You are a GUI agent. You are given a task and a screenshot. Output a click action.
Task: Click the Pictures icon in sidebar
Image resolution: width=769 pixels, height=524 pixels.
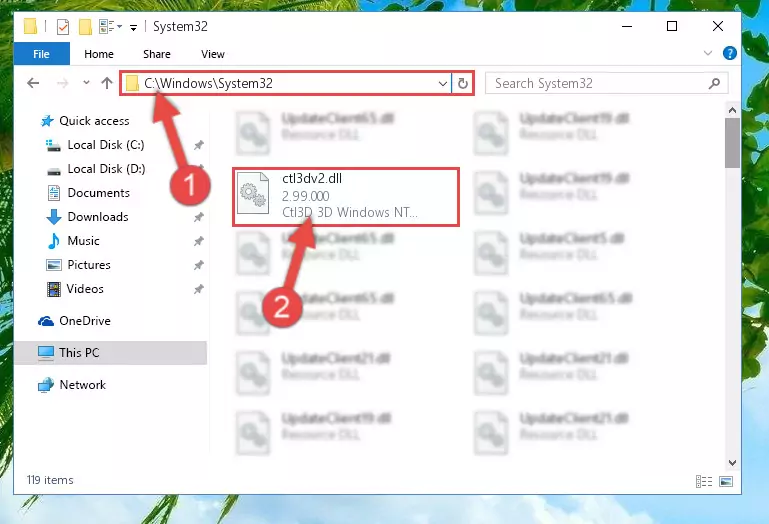tap(53, 265)
